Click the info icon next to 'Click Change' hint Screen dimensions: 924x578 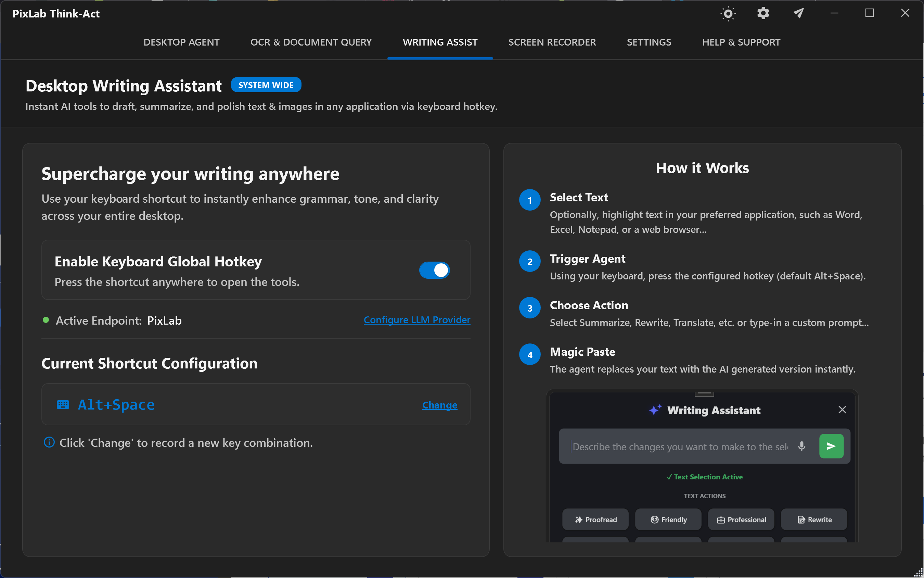click(49, 442)
